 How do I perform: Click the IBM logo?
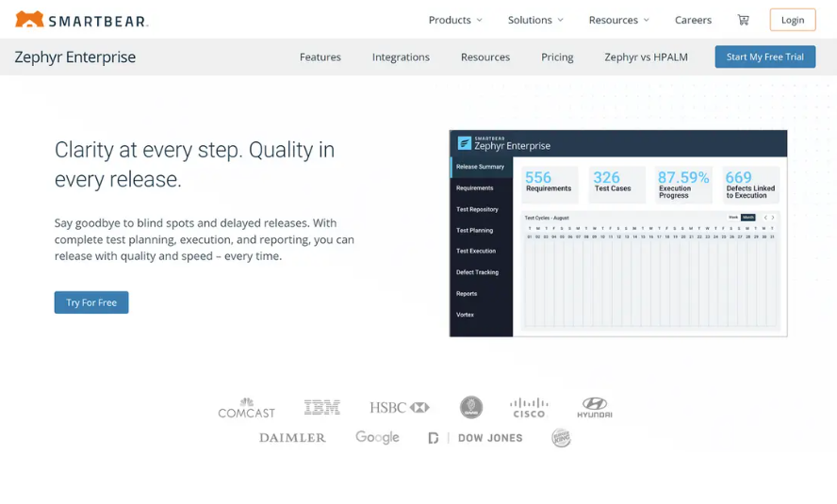[321, 408]
